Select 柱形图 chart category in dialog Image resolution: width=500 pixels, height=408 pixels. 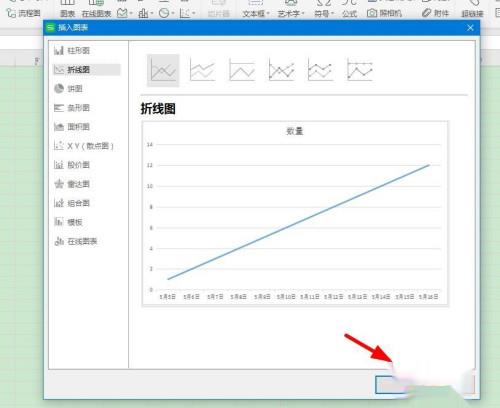point(72,51)
